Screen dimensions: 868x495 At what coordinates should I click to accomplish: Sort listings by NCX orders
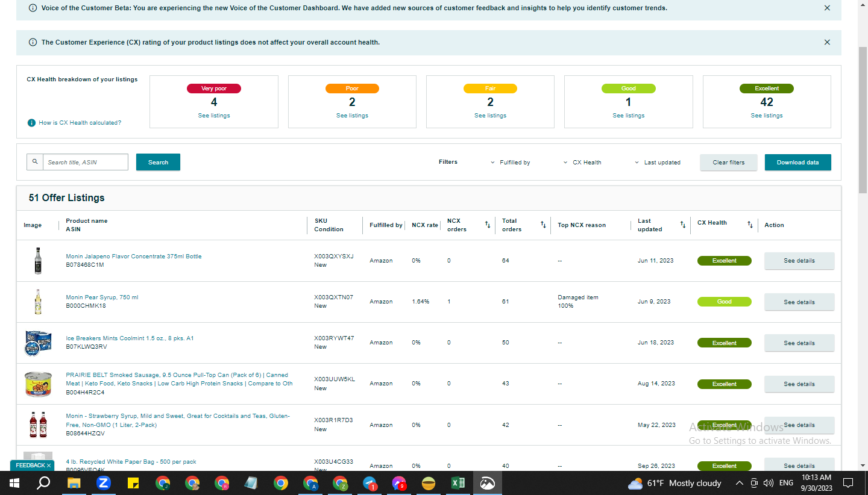pos(488,225)
